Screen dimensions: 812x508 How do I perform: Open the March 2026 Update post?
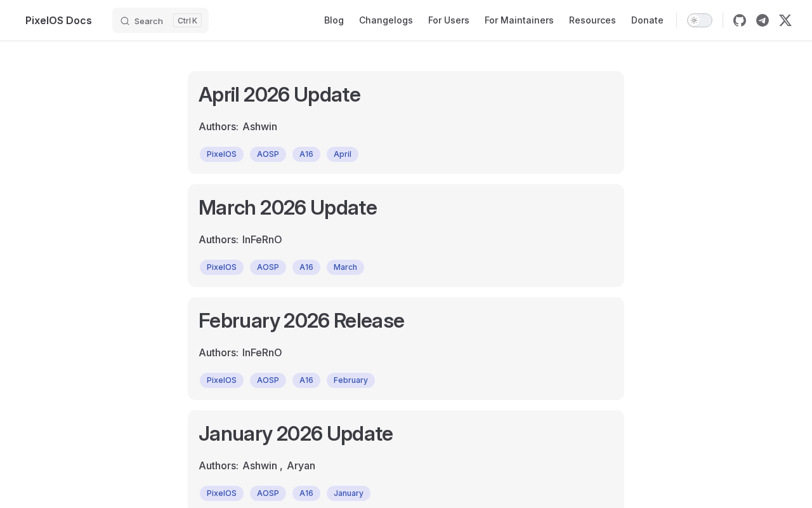tap(287, 208)
